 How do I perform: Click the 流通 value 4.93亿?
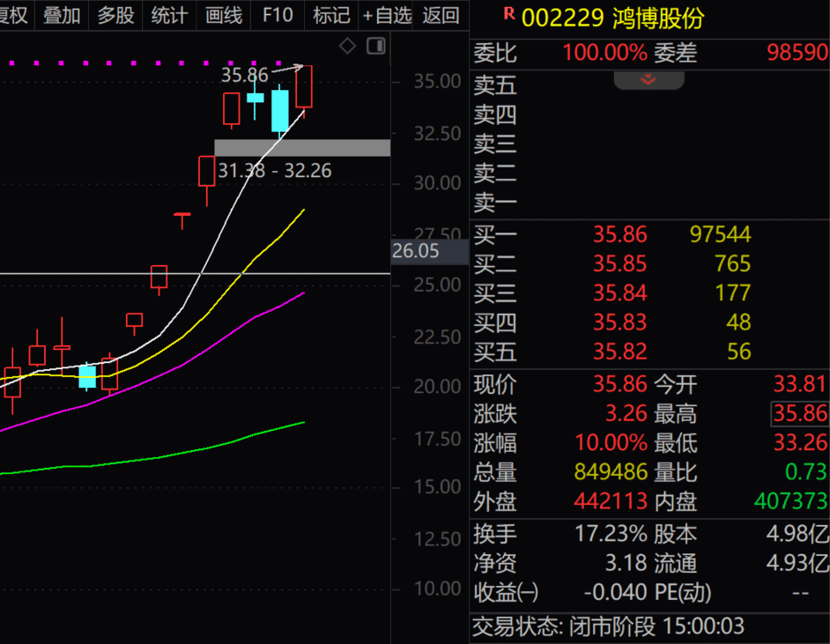797,563
